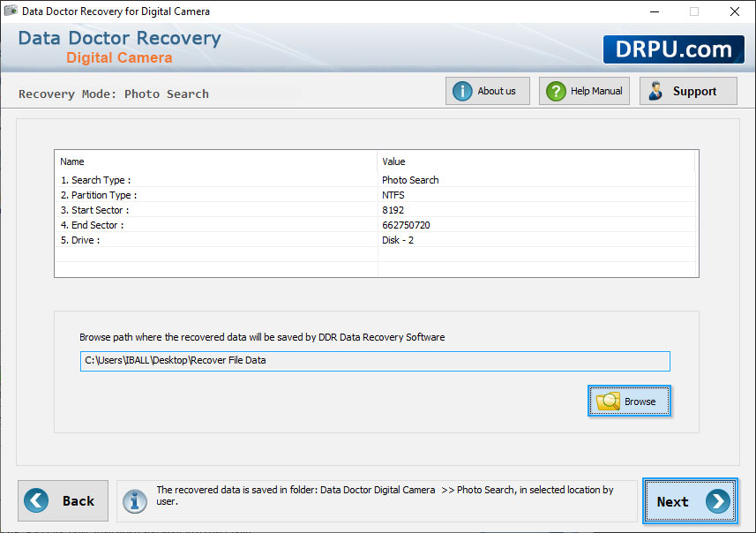The image size is (756, 533).
Task: Click the '662750720' end sector value
Action: click(x=406, y=225)
